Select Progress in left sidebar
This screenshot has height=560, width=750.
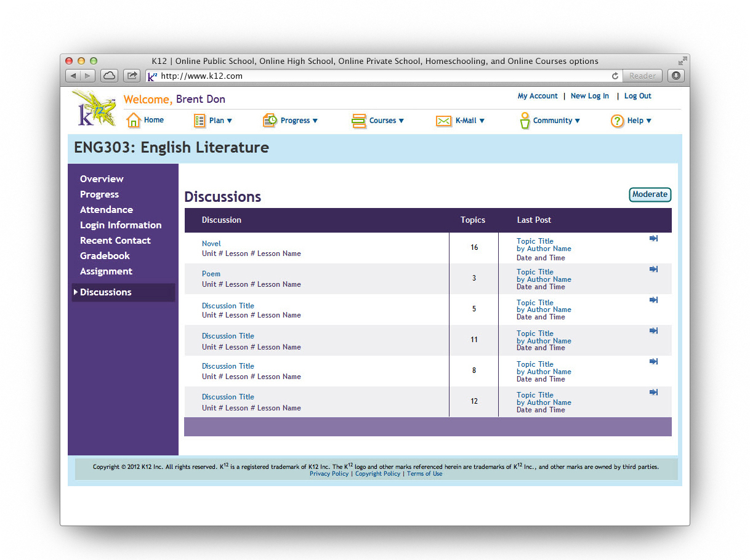(x=99, y=194)
